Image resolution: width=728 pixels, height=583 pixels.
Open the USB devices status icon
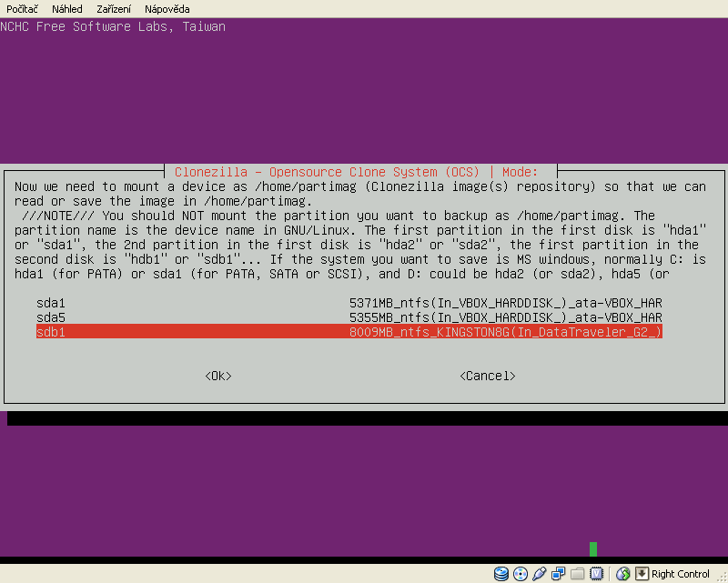(540, 574)
